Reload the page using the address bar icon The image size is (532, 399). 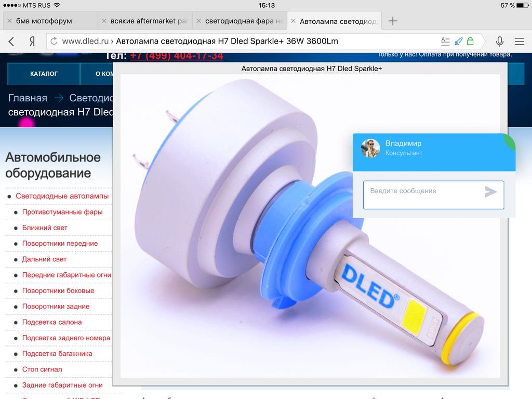click(54, 42)
